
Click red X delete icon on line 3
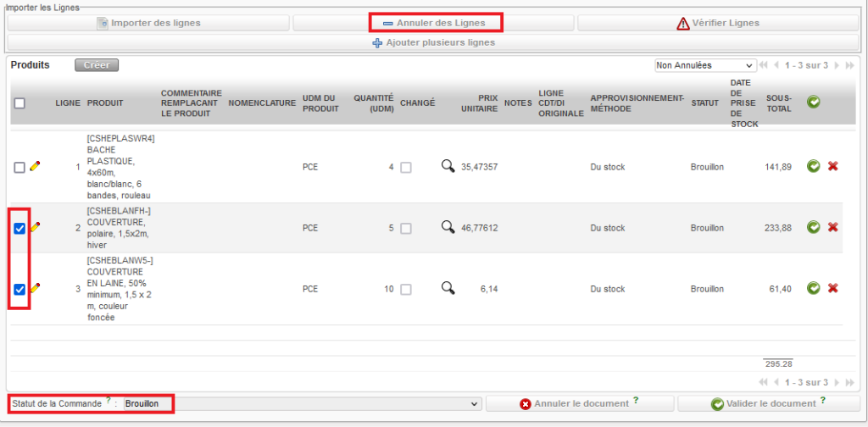pos(832,289)
